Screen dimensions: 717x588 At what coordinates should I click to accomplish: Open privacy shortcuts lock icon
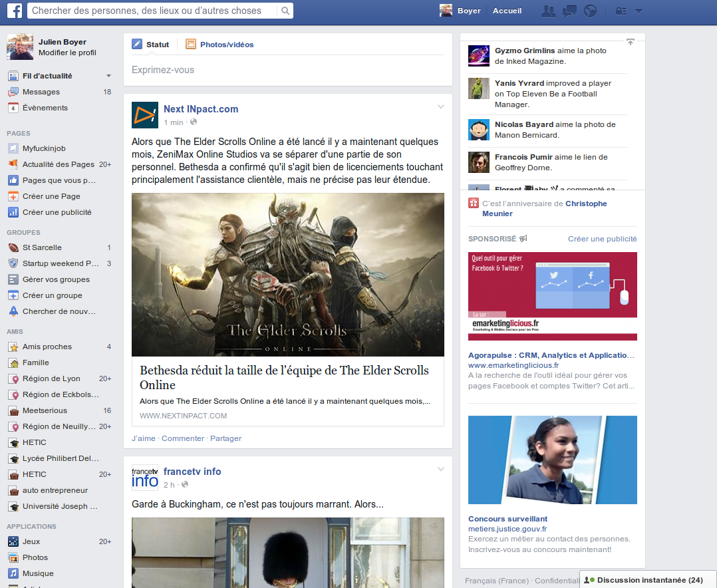point(621,11)
